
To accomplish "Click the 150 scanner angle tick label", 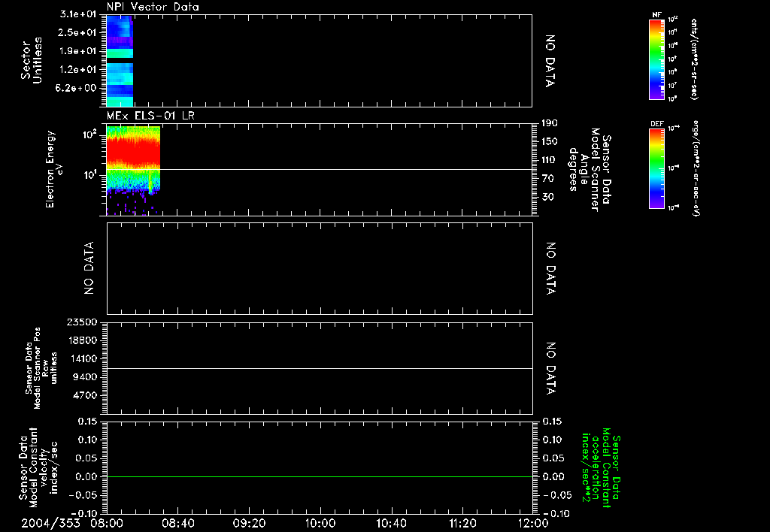I will (550, 142).
